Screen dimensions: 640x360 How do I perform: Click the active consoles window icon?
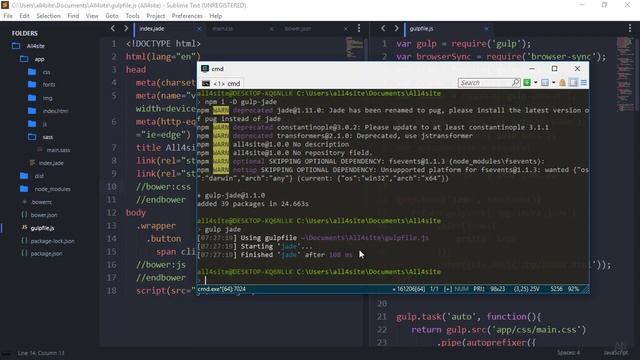tap(544, 83)
